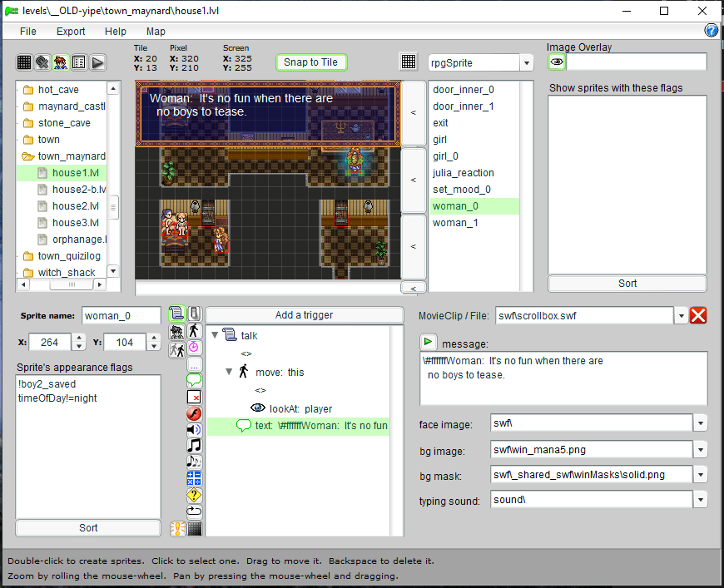Choose the single music note action icon
The image size is (724, 588).
(194, 446)
